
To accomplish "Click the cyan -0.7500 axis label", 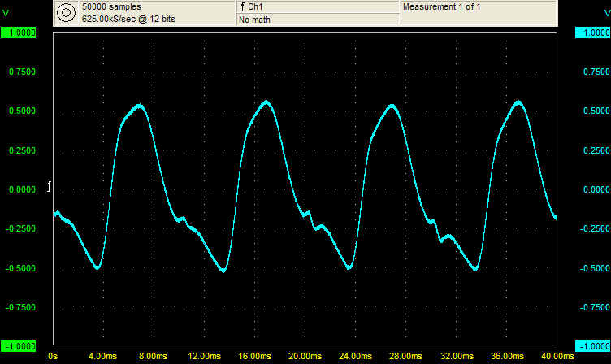I will [x=595, y=307].
